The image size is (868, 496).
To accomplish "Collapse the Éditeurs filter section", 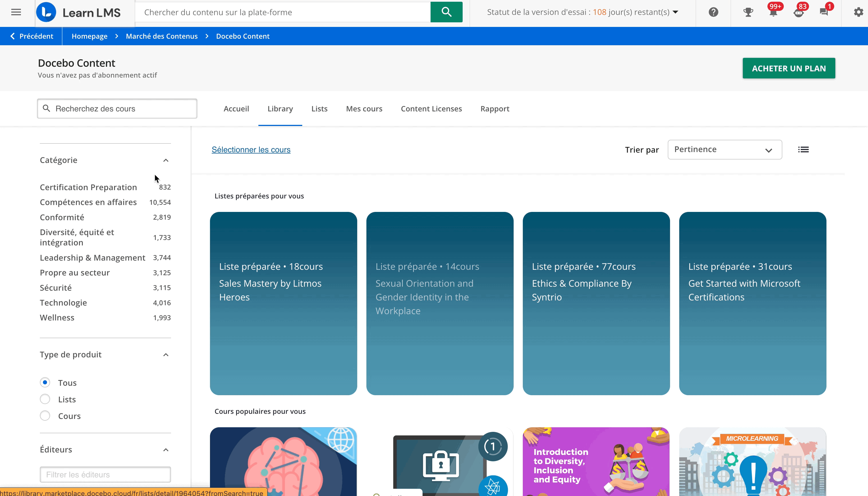I will click(x=166, y=450).
